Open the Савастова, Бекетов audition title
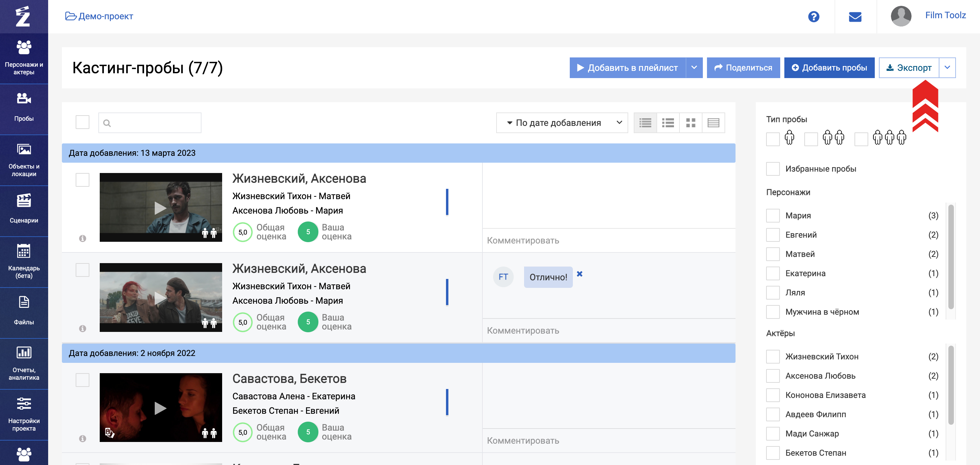The image size is (980, 465). point(289,379)
